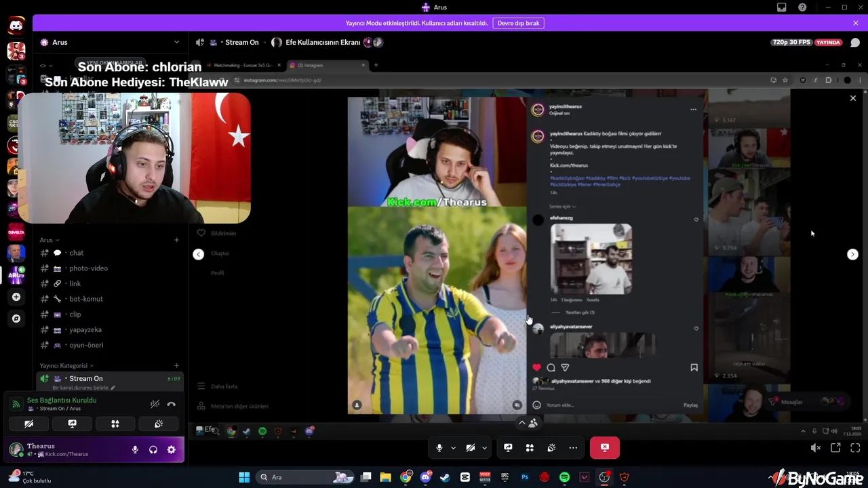Close the Instagram post overlay

853,98
